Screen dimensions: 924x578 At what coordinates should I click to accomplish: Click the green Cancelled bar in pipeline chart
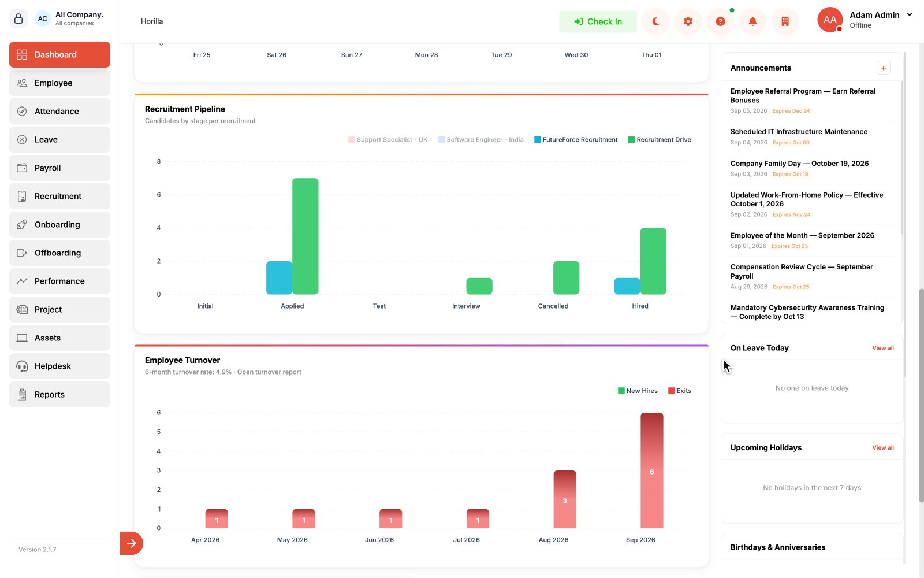[566, 278]
